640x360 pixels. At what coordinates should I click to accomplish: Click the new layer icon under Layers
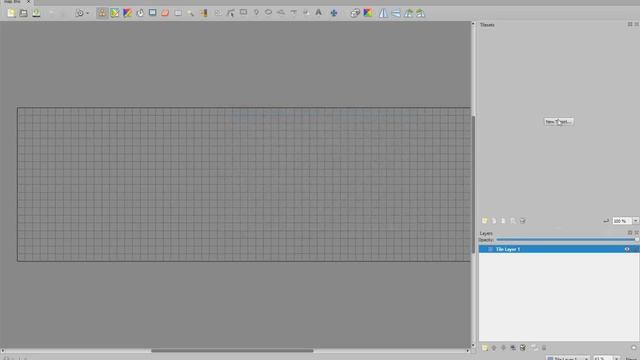pos(484,348)
